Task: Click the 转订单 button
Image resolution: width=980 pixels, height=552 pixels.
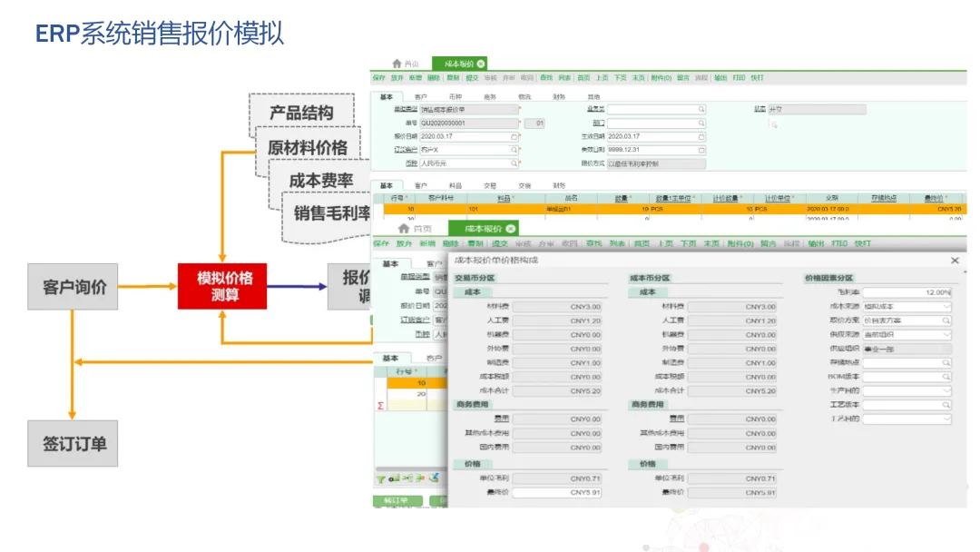Action: tap(397, 501)
